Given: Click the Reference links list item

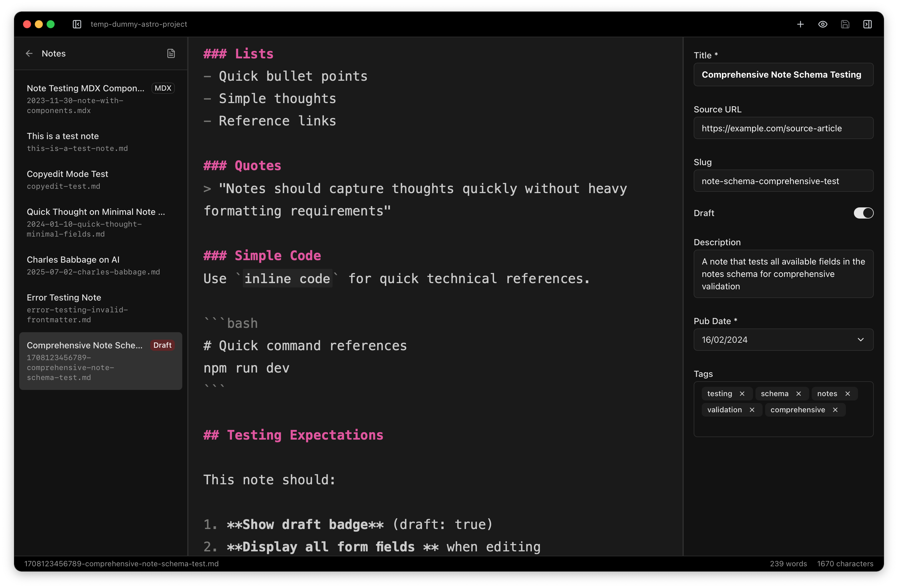Looking at the screenshot, I should [270, 121].
